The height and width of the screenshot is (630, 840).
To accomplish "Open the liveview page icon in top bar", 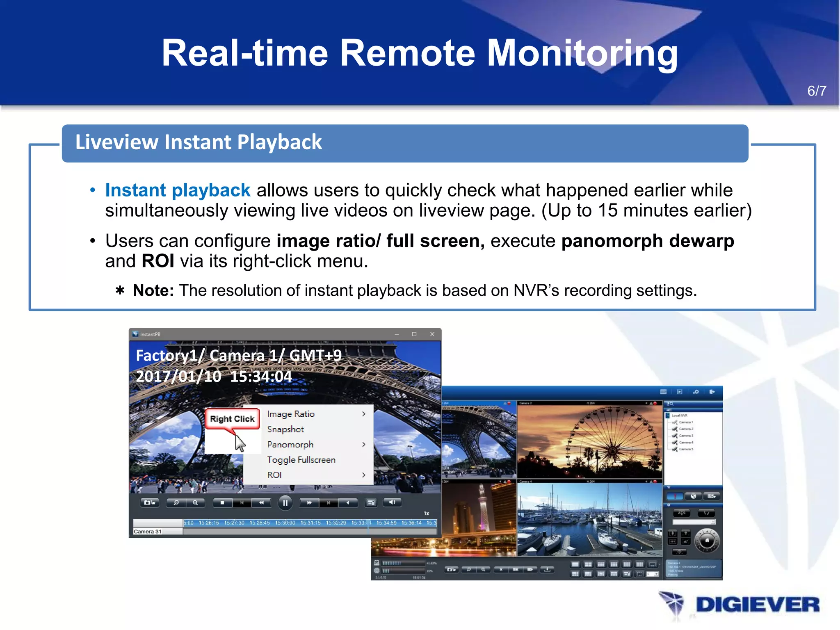I will (663, 392).
